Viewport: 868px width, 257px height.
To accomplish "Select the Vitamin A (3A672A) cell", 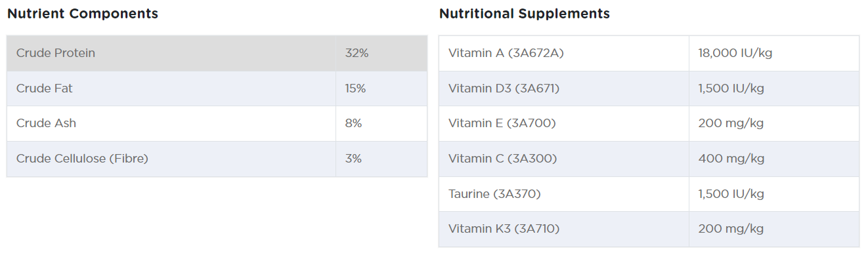I will click(564, 53).
